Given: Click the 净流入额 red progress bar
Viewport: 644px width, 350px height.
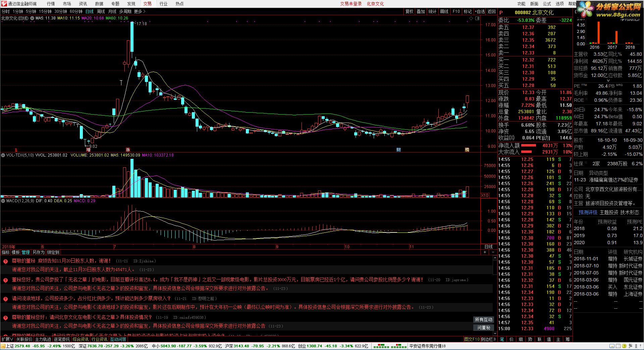Looking at the screenshot, I should coord(529,145).
